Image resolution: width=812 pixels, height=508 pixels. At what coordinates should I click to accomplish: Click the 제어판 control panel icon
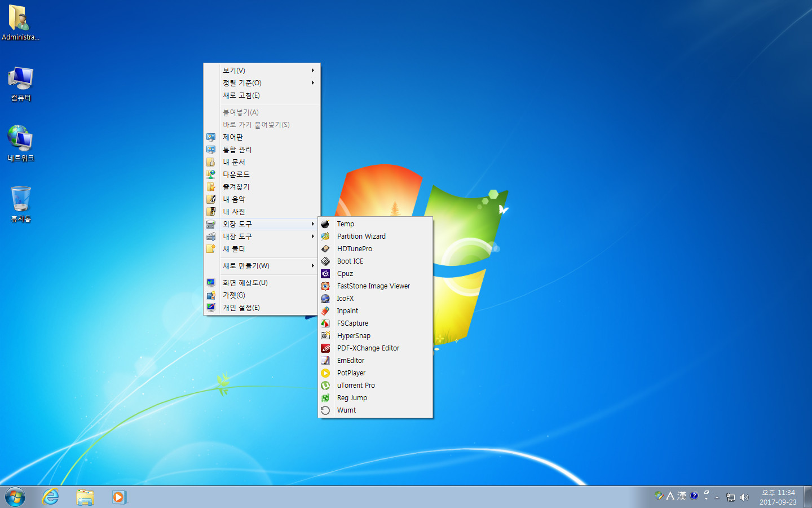(x=211, y=137)
